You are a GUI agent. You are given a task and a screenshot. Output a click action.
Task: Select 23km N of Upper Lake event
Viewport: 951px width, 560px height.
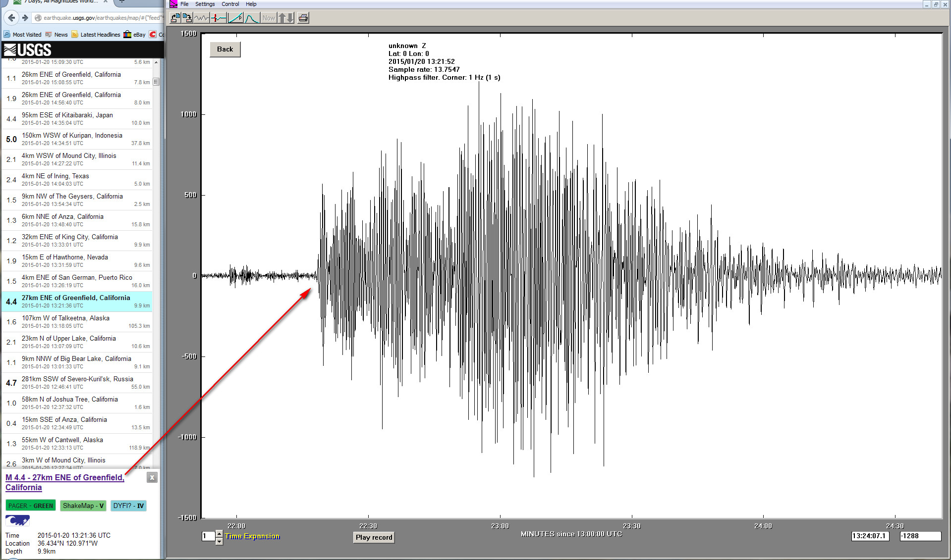click(77, 342)
